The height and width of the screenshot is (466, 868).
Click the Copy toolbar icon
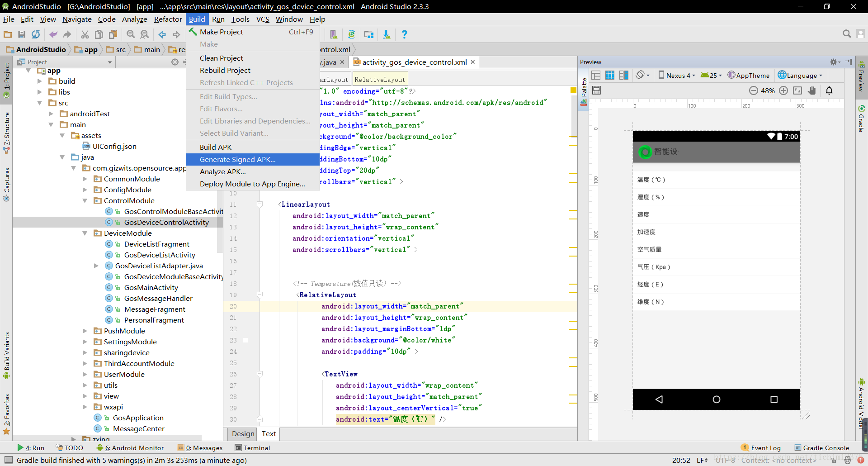tap(99, 34)
